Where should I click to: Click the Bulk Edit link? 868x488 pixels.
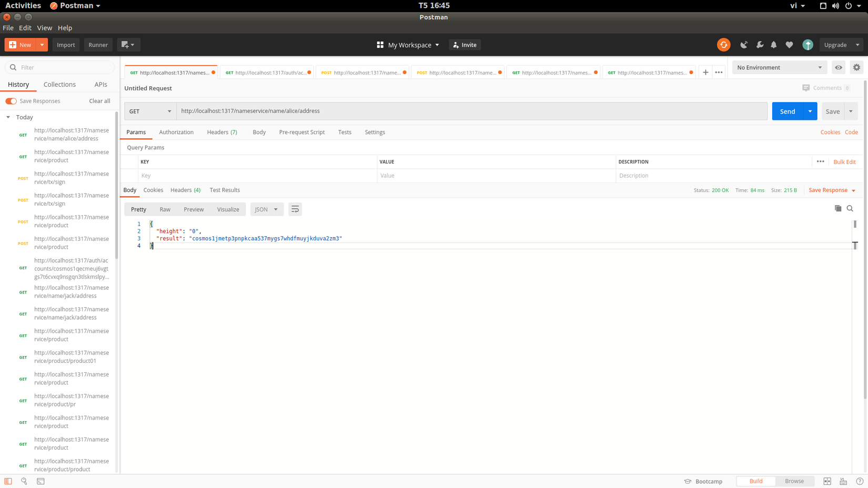pyautogui.click(x=844, y=162)
